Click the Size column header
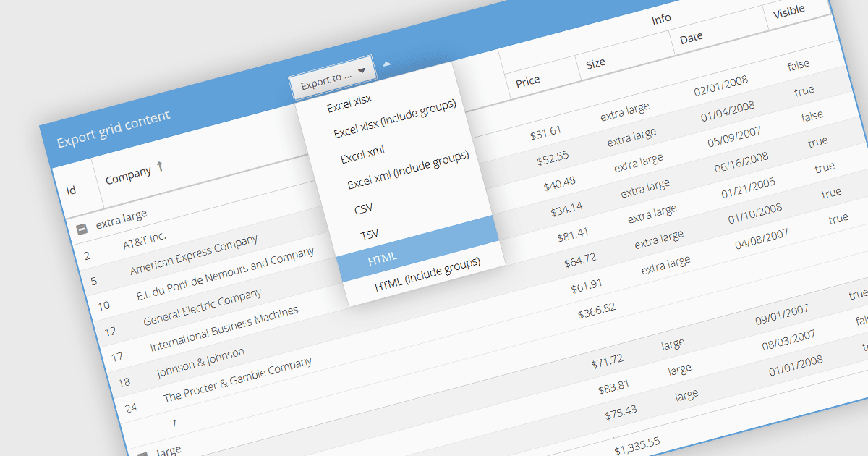868x456 pixels. [595, 63]
